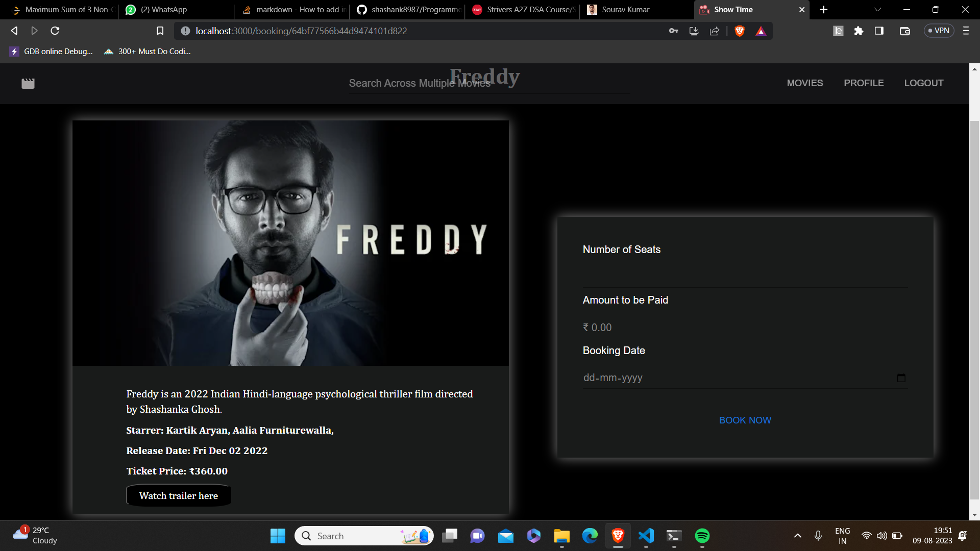Bookmark this page using the bookmark icon
Image resolution: width=980 pixels, height=551 pixels.
click(160, 31)
